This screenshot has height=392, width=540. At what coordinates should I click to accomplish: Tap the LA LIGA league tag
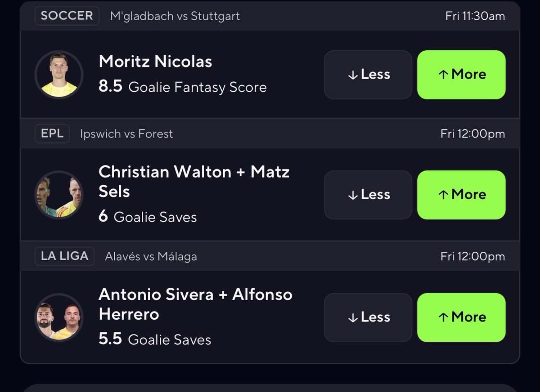click(x=64, y=256)
